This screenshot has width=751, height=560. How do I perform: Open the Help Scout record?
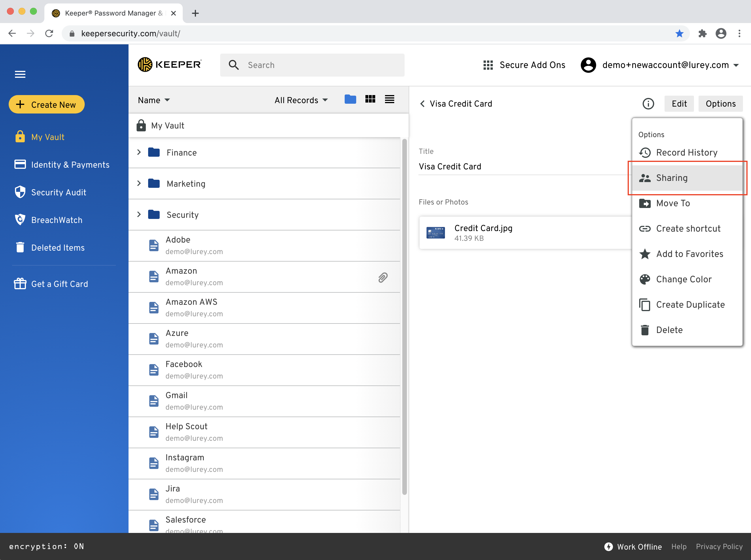(265, 432)
